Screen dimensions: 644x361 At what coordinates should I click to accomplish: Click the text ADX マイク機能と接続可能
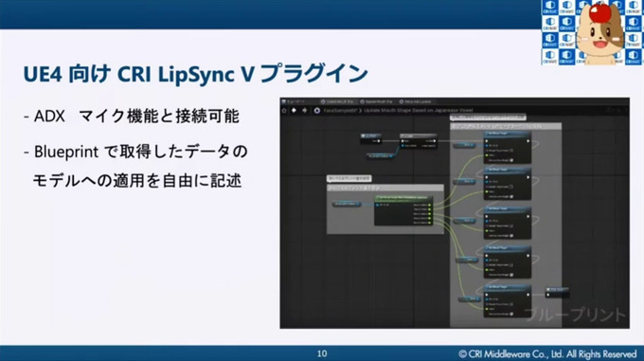coord(136,116)
